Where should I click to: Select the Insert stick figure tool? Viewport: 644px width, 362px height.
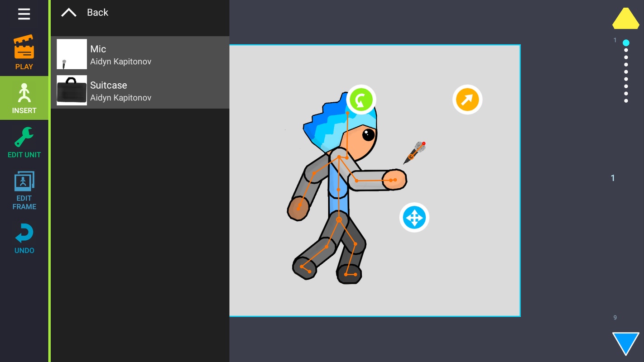24,98
